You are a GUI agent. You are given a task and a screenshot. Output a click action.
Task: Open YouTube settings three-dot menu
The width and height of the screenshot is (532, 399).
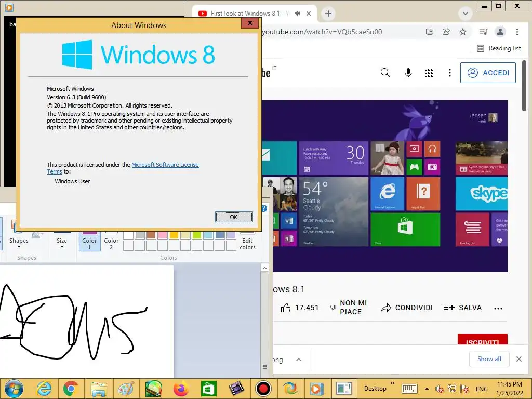[449, 73]
